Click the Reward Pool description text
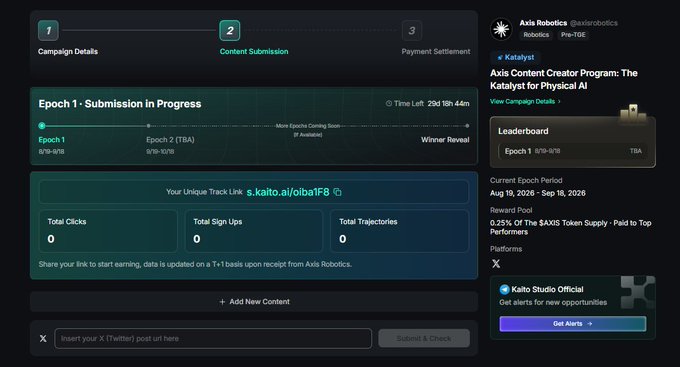 [x=571, y=227]
